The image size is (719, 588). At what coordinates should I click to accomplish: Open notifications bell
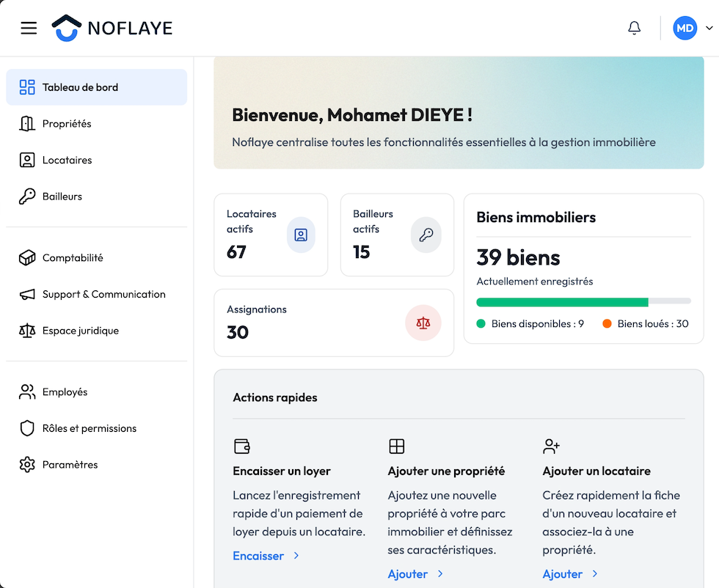pyautogui.click(x=634, y=28)
